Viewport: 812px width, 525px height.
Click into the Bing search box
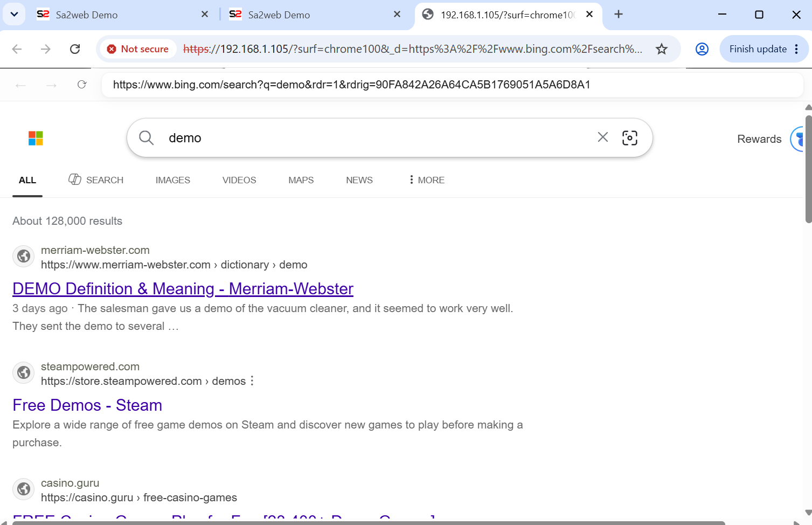(377, 138)
